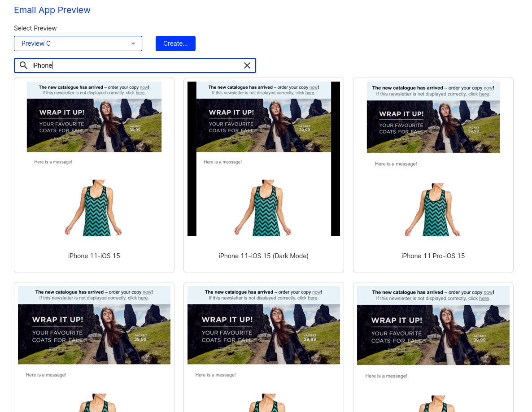Click the Create... button
Viewport: 532px width, 412px height.
point(175,43)
